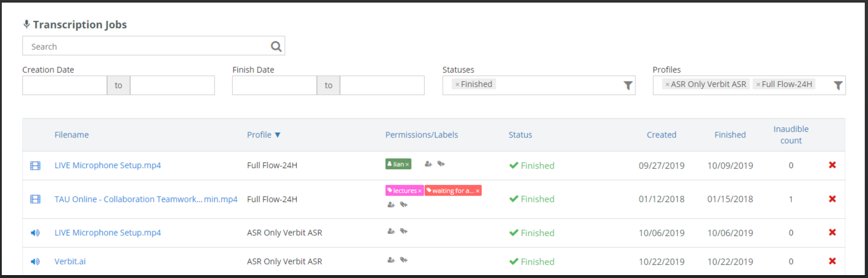Open the Statuses filter dropdown
Image resolution: width=868 pixels, height=278 pixels.
(x=628, y=85)
